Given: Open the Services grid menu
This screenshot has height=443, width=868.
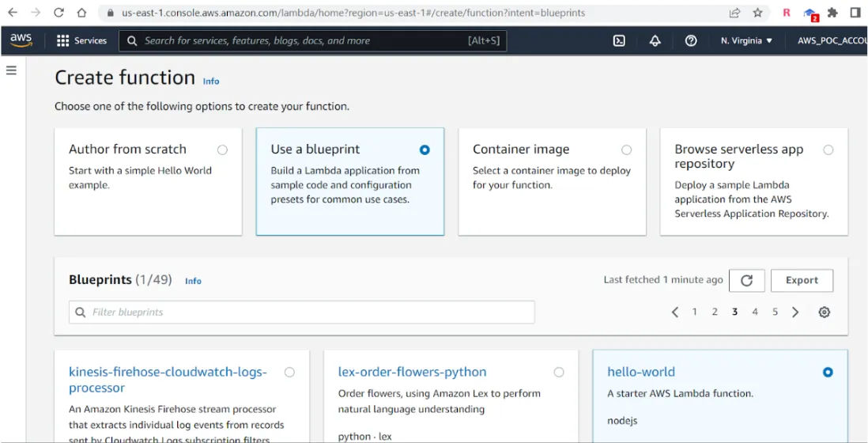Looking at the screenshot, I should click(x=81, y=40).
